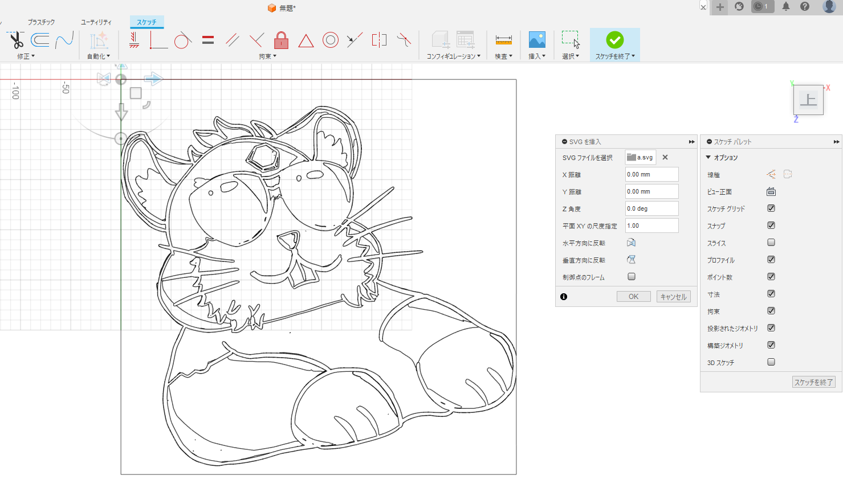Screen dimensions: 843x504
Task: Clear the selected a.svg file
Action: (665, 157)
